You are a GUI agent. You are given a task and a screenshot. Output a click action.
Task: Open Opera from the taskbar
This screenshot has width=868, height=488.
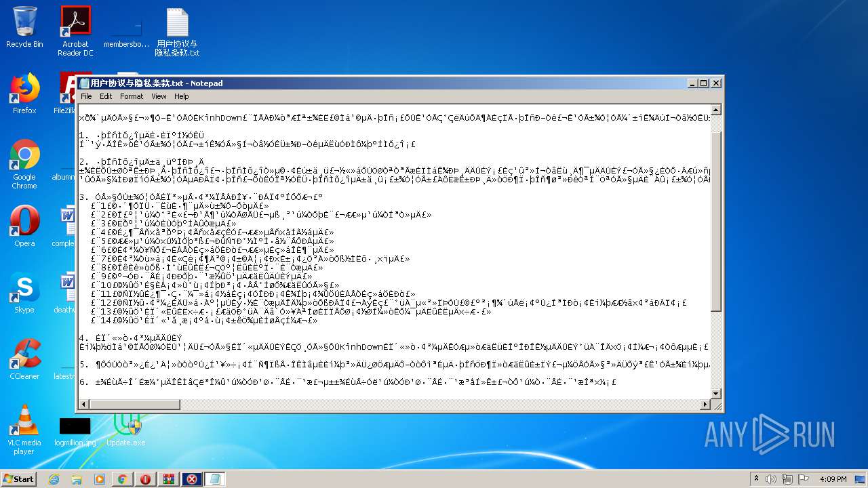(146, 479)
